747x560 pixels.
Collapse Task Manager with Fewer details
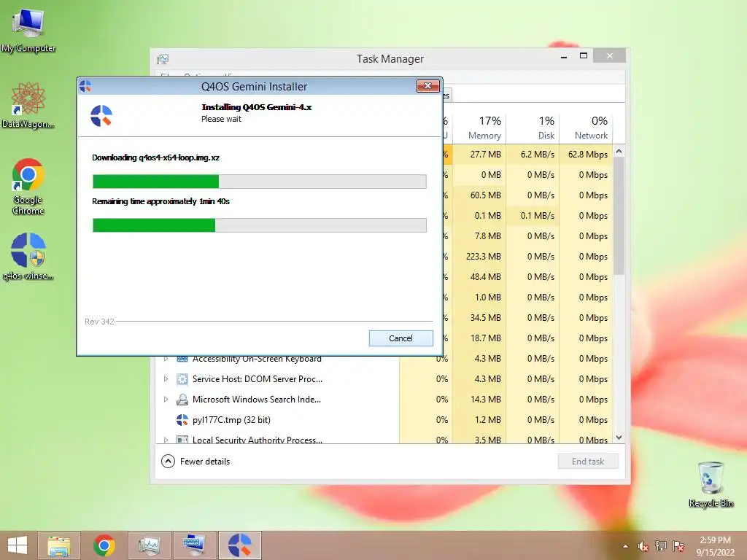pos(196,462)
